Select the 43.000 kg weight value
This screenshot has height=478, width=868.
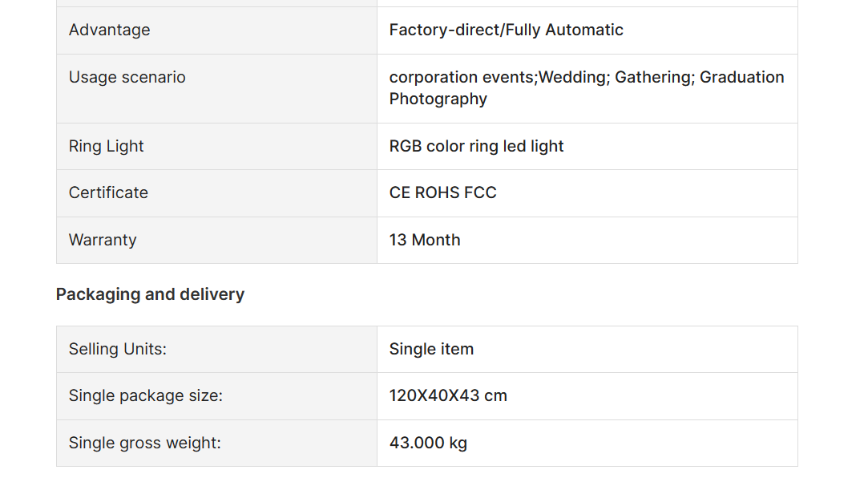pyautogui.click(x=428, y=443)
